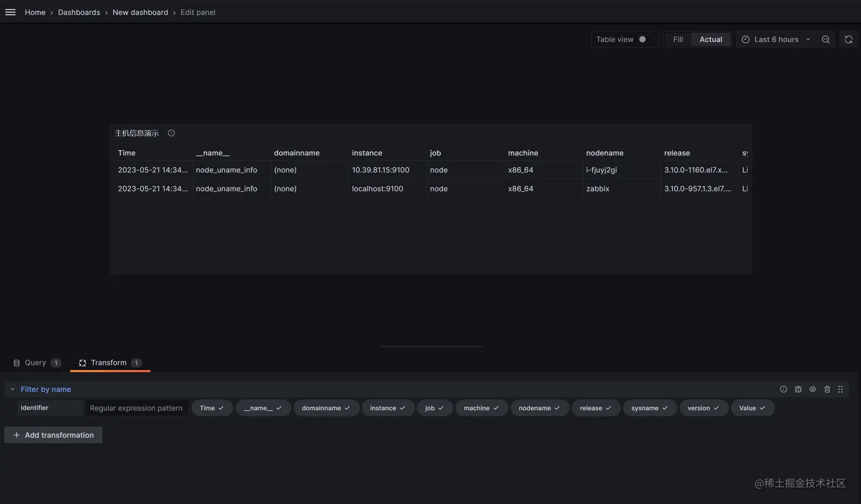Switch to the Query tab
This screenshot has height=504, width=861.
37,363
